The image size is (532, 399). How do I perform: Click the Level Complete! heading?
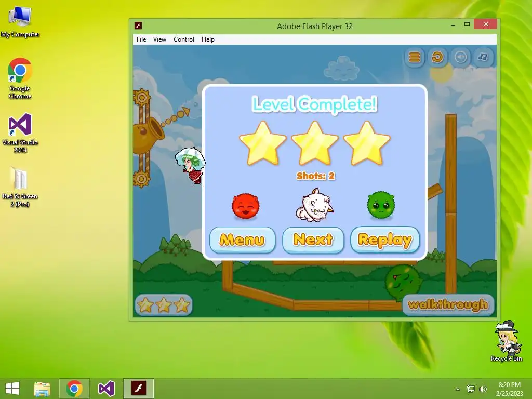[314, 104]
